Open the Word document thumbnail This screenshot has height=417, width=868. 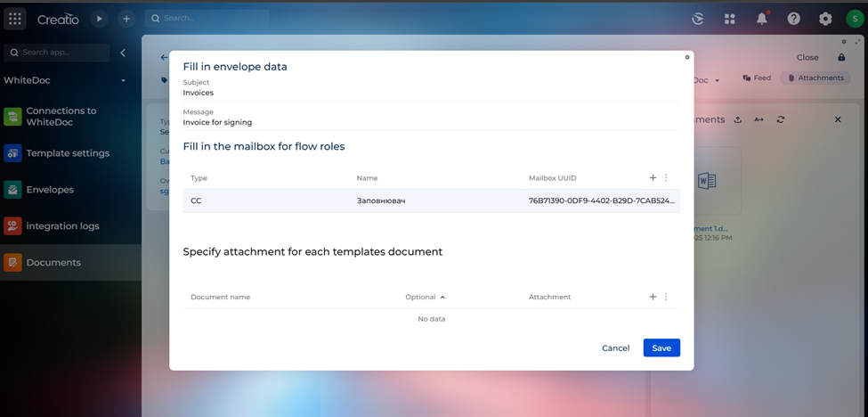pyautogui.click(x=707, y=181)
